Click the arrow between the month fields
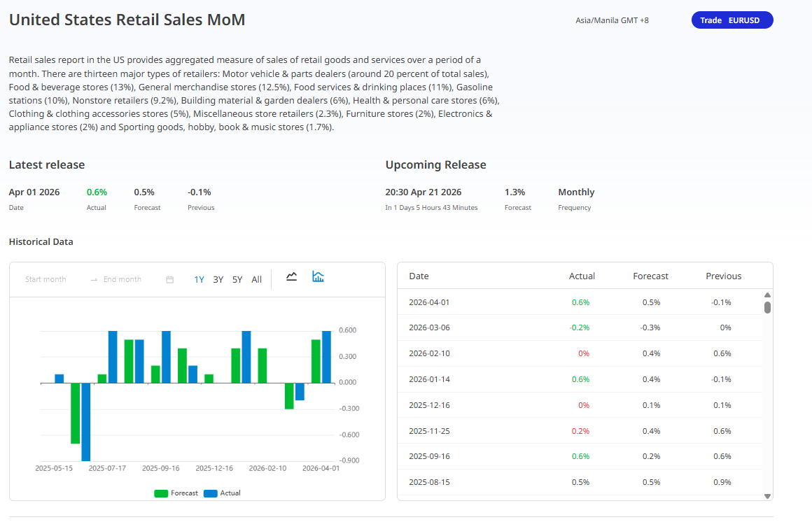Screen dimensions: 812x529 [94, 280]
